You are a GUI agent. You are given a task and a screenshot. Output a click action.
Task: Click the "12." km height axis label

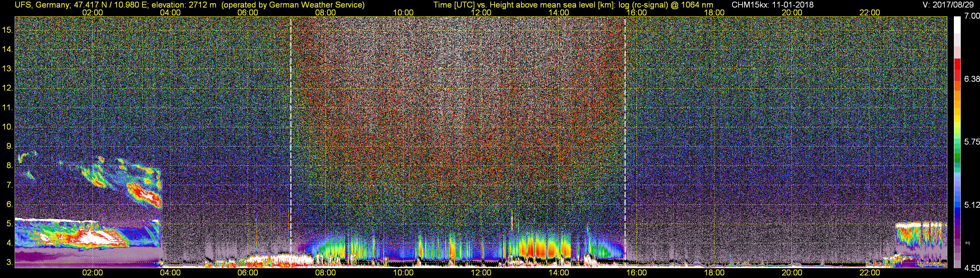pos(7,88)
